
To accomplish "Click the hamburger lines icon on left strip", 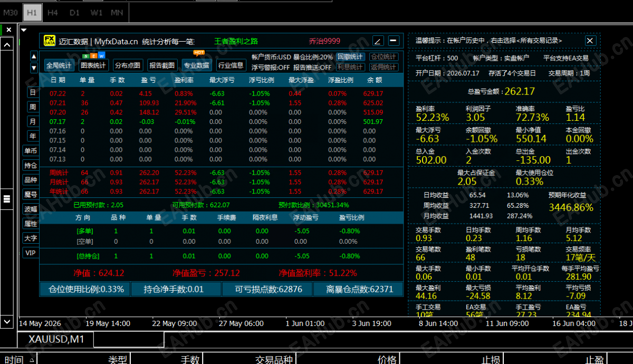I will coord(7,199).
